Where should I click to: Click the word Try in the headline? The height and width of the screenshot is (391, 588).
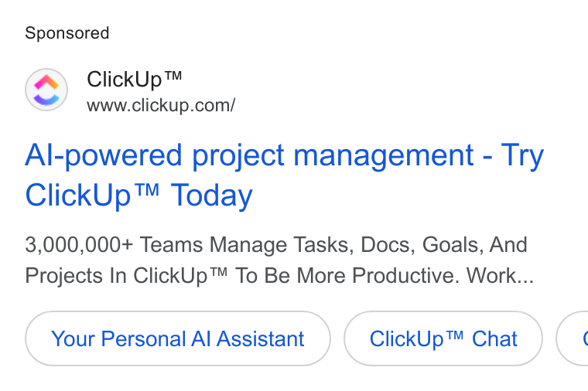(x=522, y=155)
